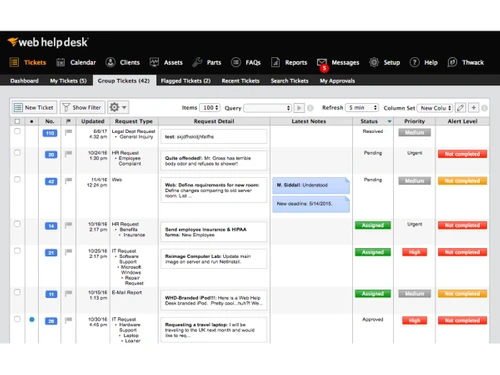The width and height of the screenshot is (500, 375).
Task: Check the box for ticket 28
Action: click(x=17, y=319)
